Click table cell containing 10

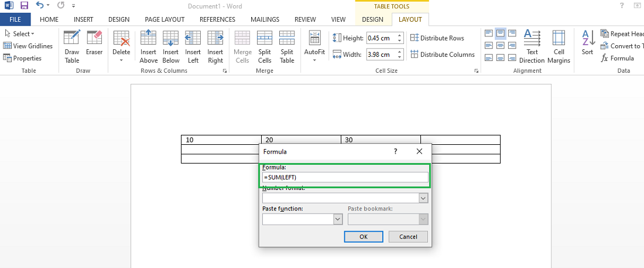[x=221, y=140]
